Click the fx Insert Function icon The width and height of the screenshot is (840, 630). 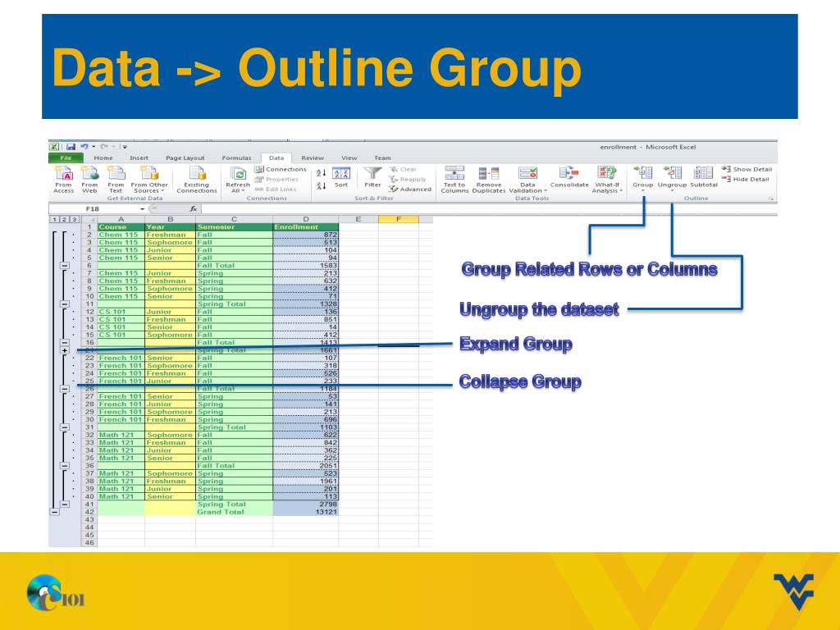tap(194, 209)
